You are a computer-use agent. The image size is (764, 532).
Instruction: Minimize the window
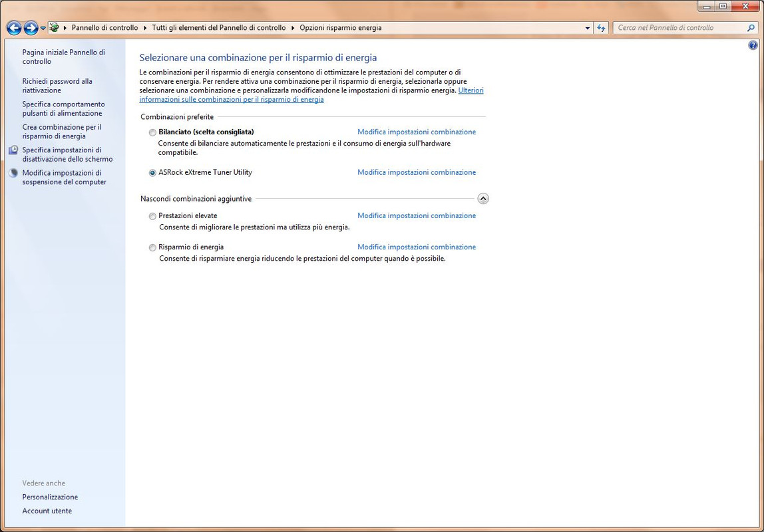coord(707,7)
